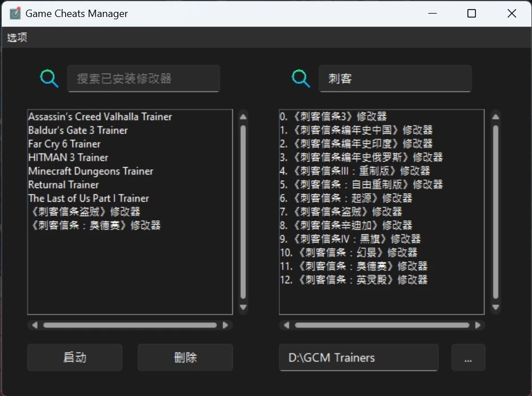Viewport: 532px width, 396px height.
Task: Click the 删除 delete button
Action: click(185, 357)
